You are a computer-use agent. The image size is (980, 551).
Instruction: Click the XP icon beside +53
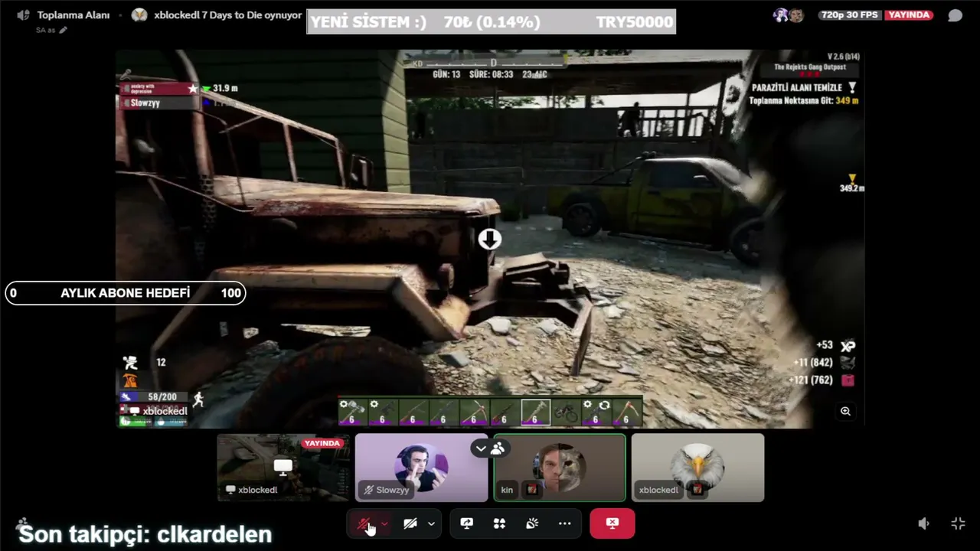click(x=847, y=346)
